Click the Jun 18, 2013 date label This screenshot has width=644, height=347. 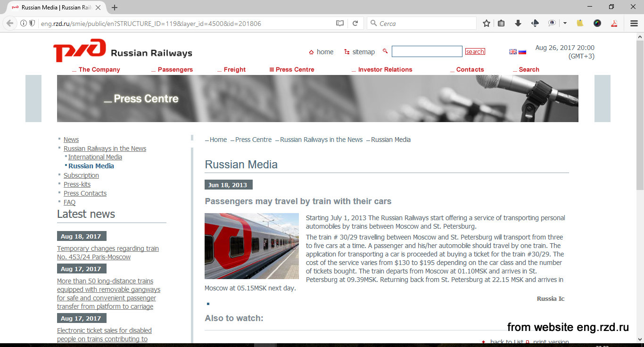tap(229, 185)
